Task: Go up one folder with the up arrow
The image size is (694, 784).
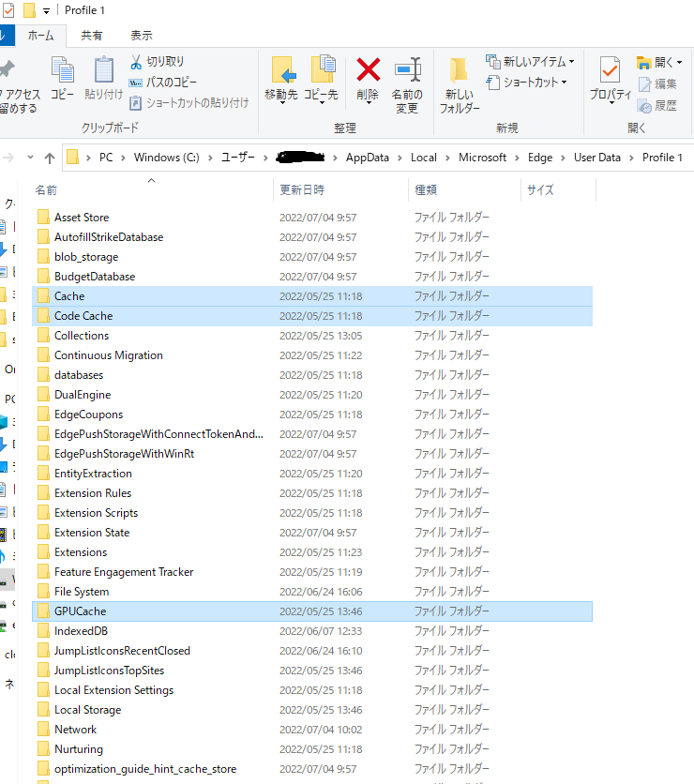Action: point(50,158)
